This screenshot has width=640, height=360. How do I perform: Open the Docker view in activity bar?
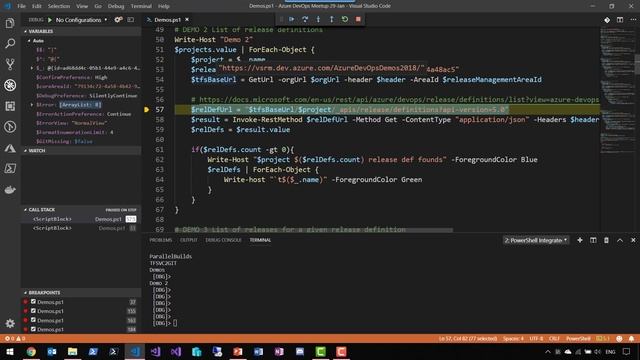[10, 190]
